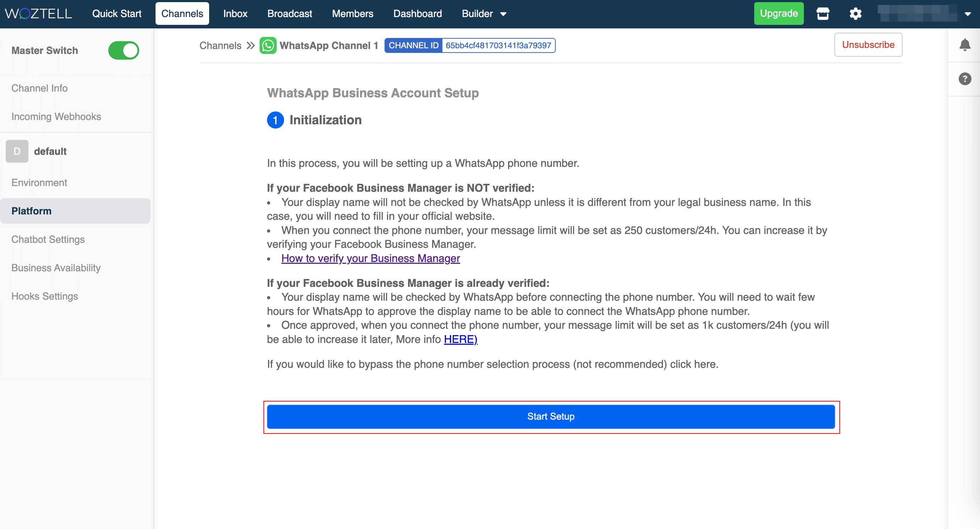This screenshot has width=980, height=529.
Task: Click the bypass 'click here' text
Action: pos(693,364)
